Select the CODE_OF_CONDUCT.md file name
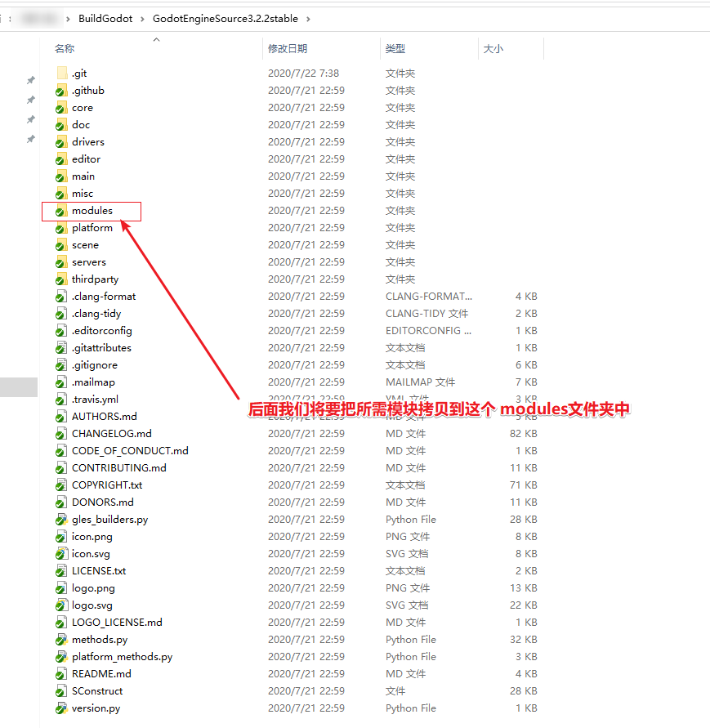Screen dimensions: 710x728 click(x=130, y=451)
